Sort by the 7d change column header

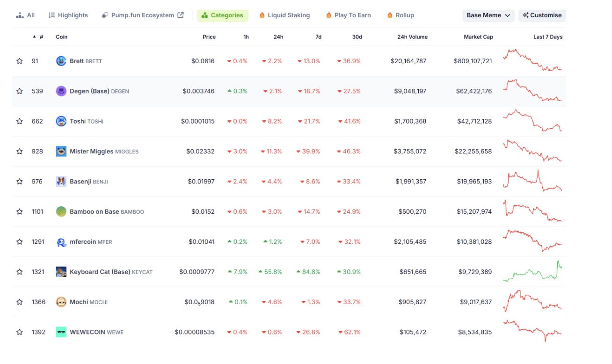(319, 37)
